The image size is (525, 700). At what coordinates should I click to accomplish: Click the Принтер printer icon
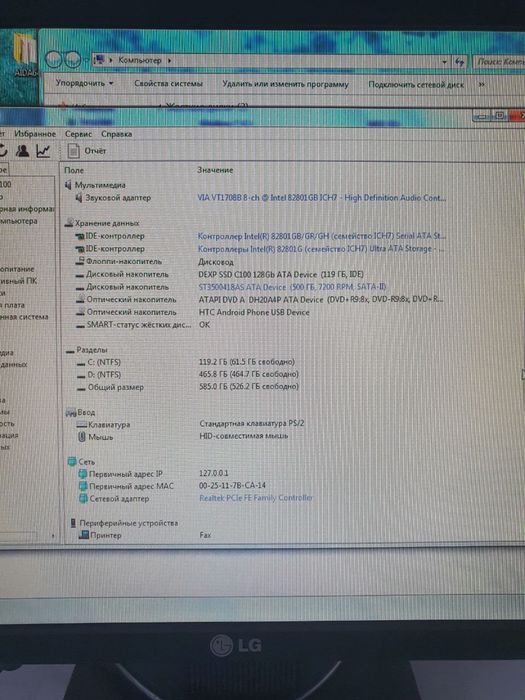pos(84,534)
